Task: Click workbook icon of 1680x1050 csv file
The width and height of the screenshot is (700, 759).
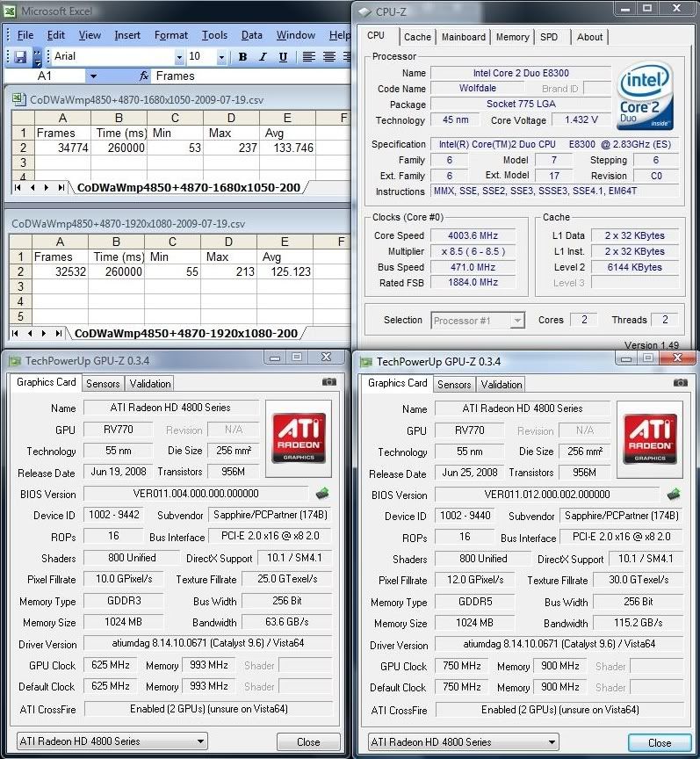Action: 18,99
